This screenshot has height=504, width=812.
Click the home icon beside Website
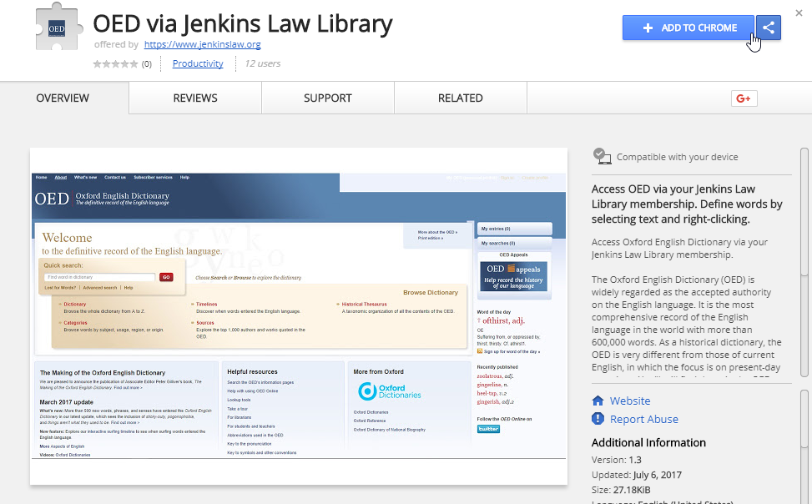coord(598,401)
